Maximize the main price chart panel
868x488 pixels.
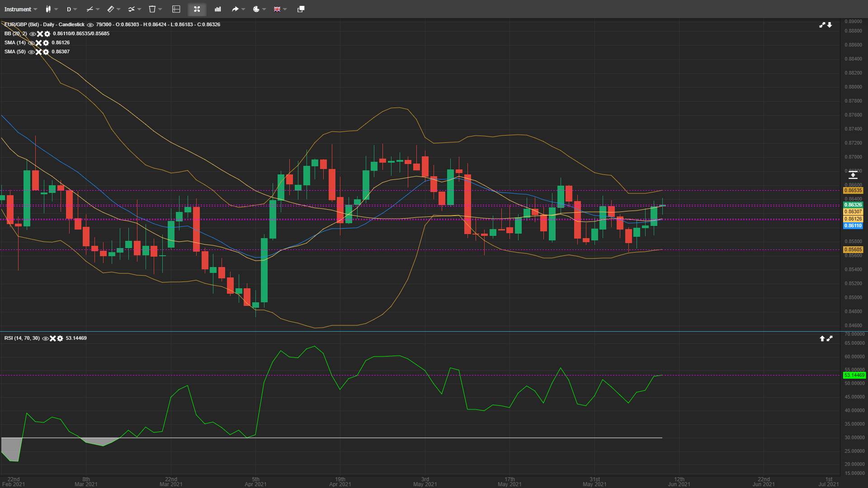[822, 25]
